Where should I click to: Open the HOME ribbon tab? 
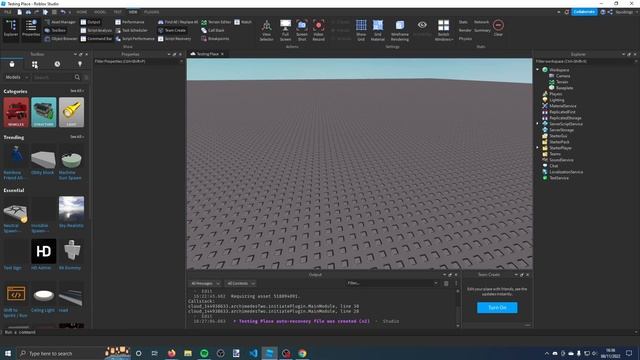click(x=82, y=12)
